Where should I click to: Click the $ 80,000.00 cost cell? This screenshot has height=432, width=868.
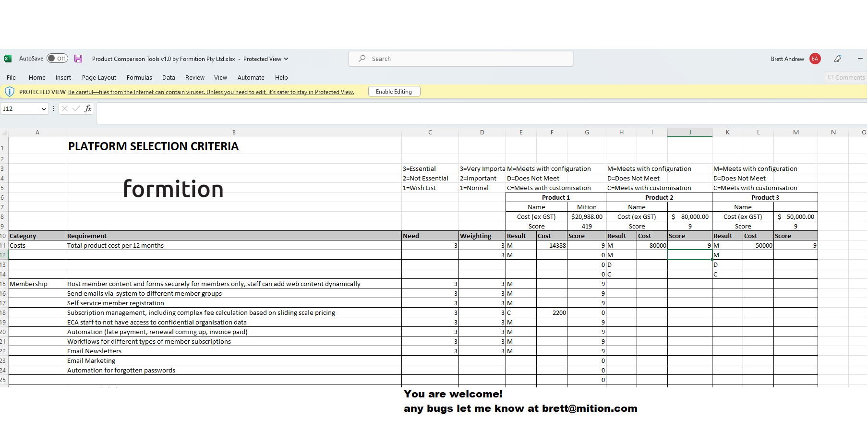(690, 216)
